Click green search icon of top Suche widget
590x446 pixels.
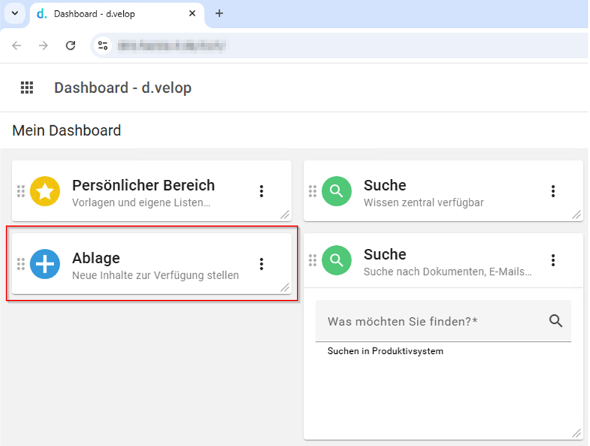(336, 191)
